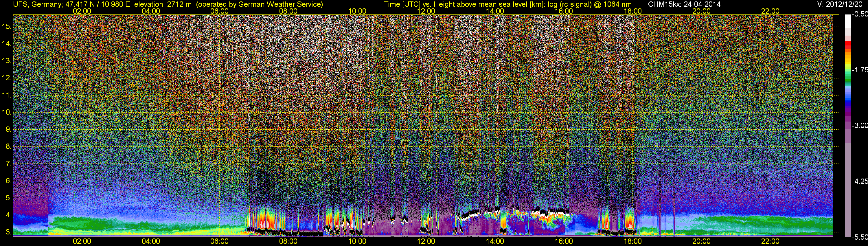Screen dimensions: 868x246
Task: Click the 15 km height axis label
Action: pyautogui.click(x=7, y=26)
